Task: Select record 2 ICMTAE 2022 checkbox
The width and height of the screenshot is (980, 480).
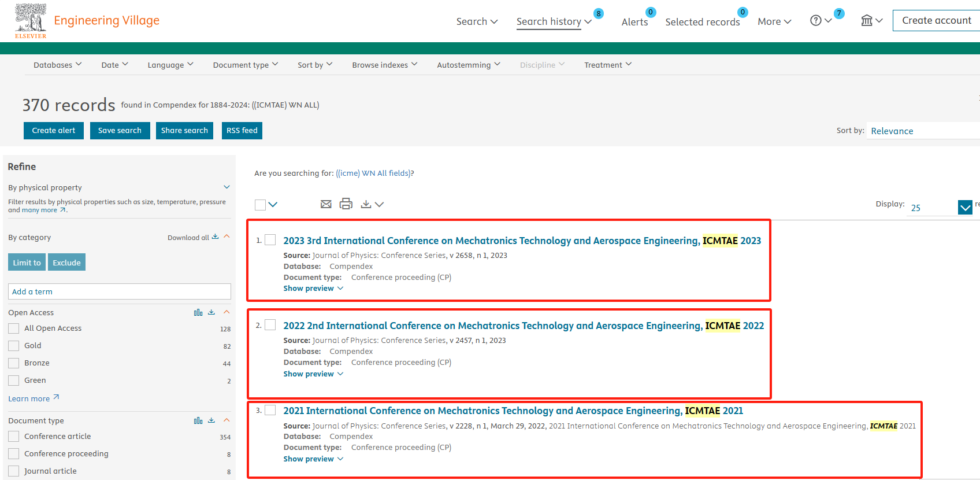Action: click(270, 325)
